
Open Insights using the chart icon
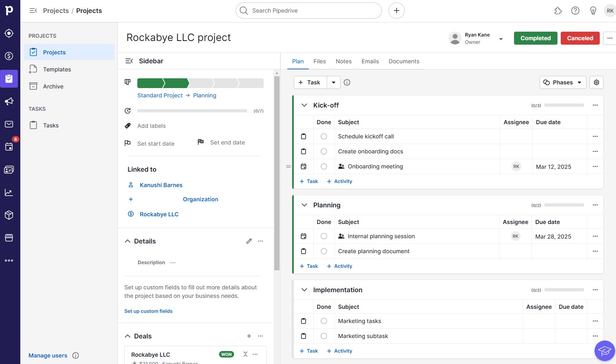[9, 192]
